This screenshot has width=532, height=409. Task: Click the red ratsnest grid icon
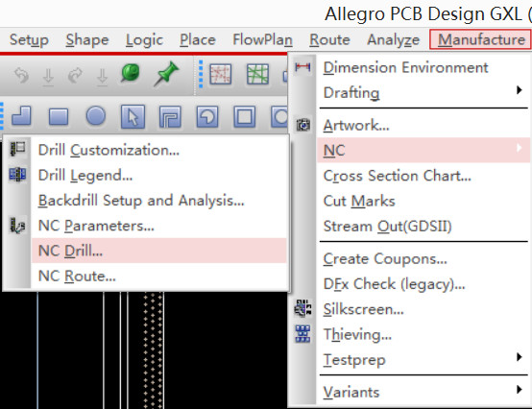pyautogui.click(x=221, y=74)
